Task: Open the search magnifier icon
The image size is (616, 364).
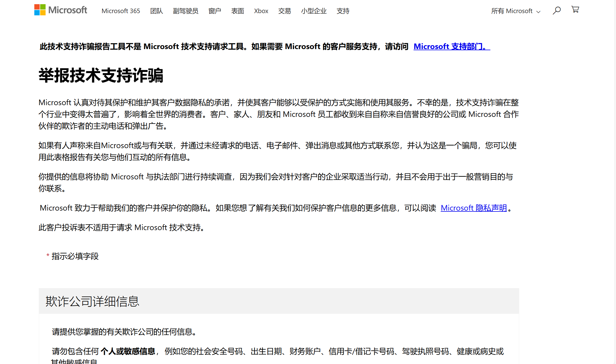Action: [x=557, y=11]
